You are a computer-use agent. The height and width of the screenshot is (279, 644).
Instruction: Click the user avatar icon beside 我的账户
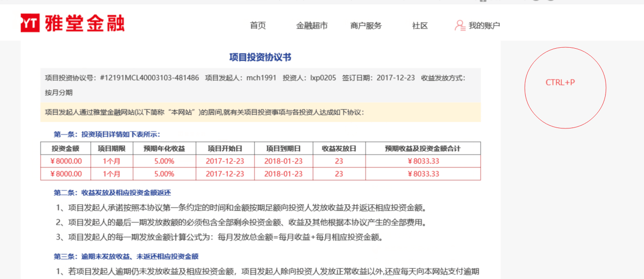tap(460, 26)
